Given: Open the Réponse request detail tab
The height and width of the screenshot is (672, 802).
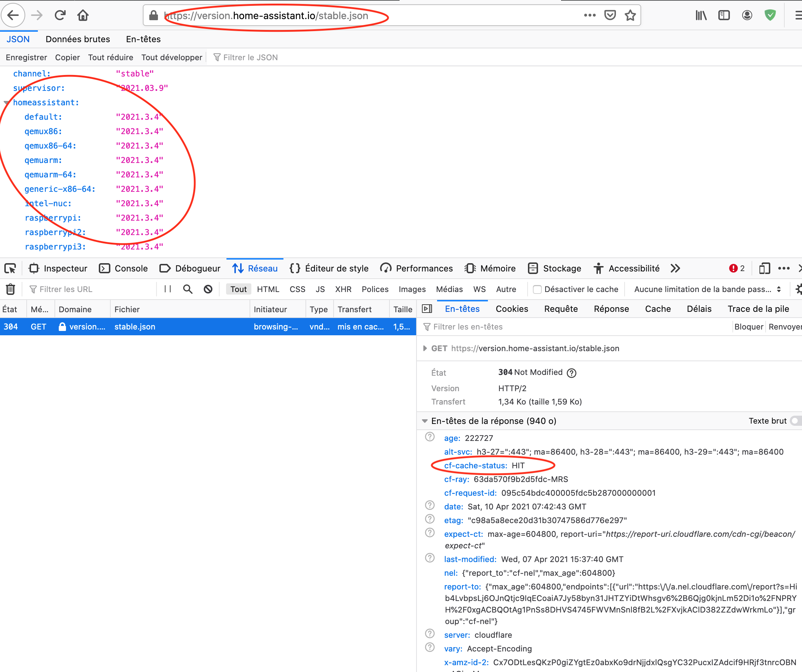Looking at the screenshot, I should coord(611,309).
